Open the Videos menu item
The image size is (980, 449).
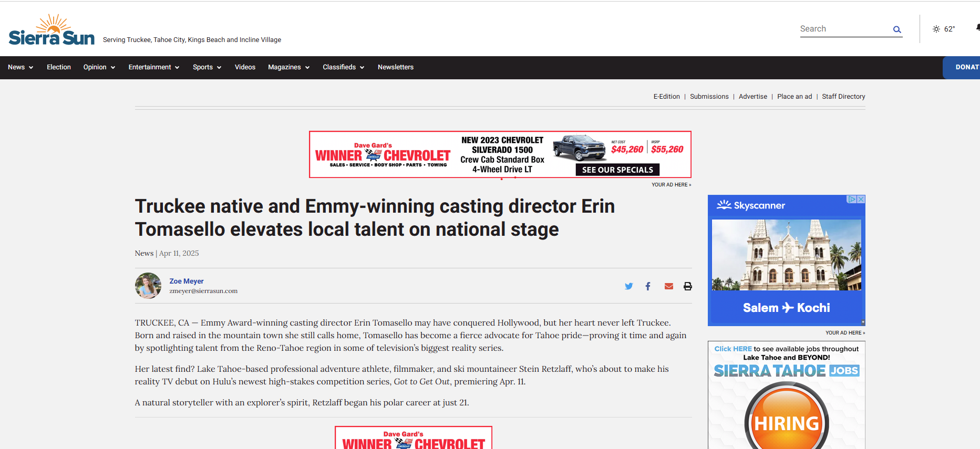245,67
